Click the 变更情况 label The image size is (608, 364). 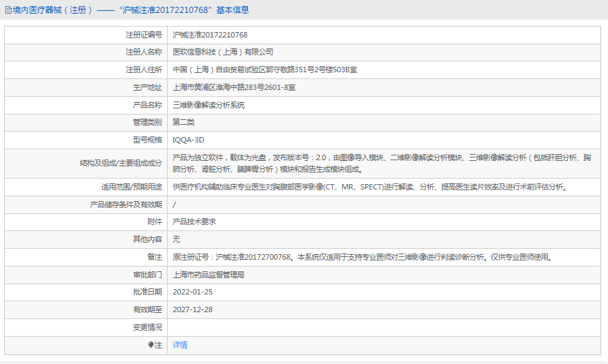[x=147, y=327]
